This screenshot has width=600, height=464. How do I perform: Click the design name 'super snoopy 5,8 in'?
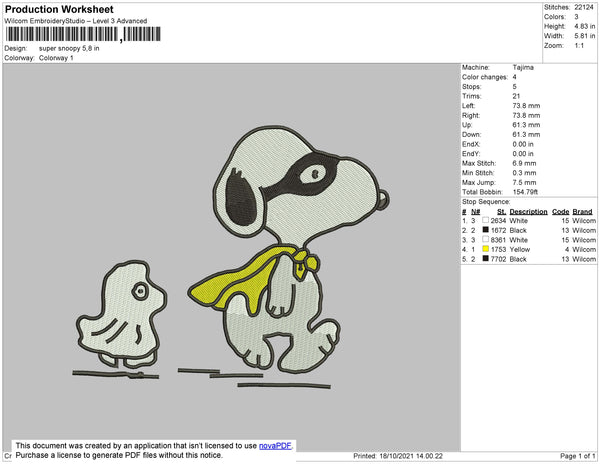point(69,48)
